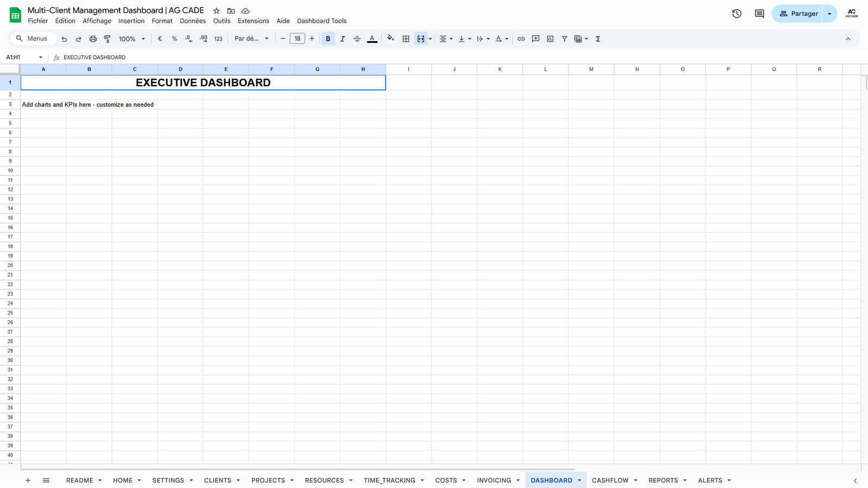
Task: Click the Partager button
Action: (x=798, y=14)
